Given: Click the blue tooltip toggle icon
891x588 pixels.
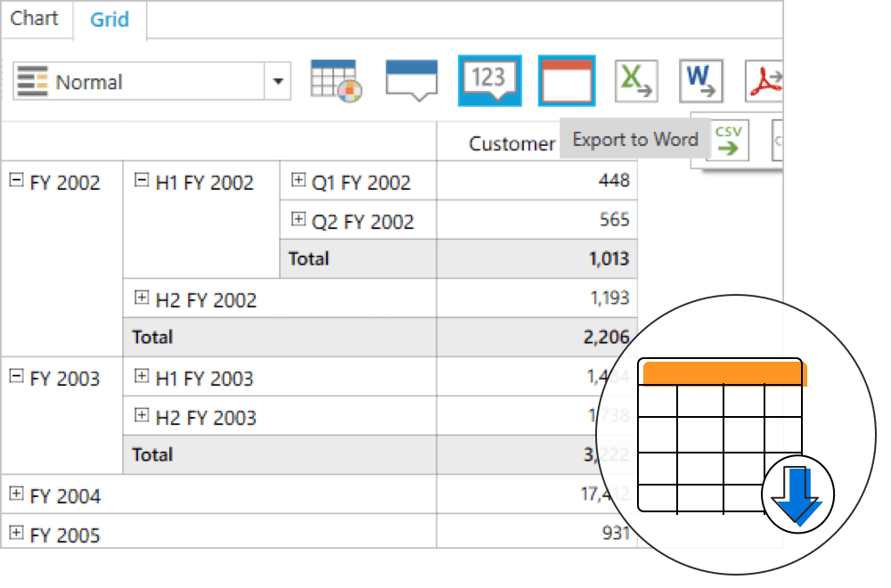Looking at the screenshot, I should (x=412, y=80).
